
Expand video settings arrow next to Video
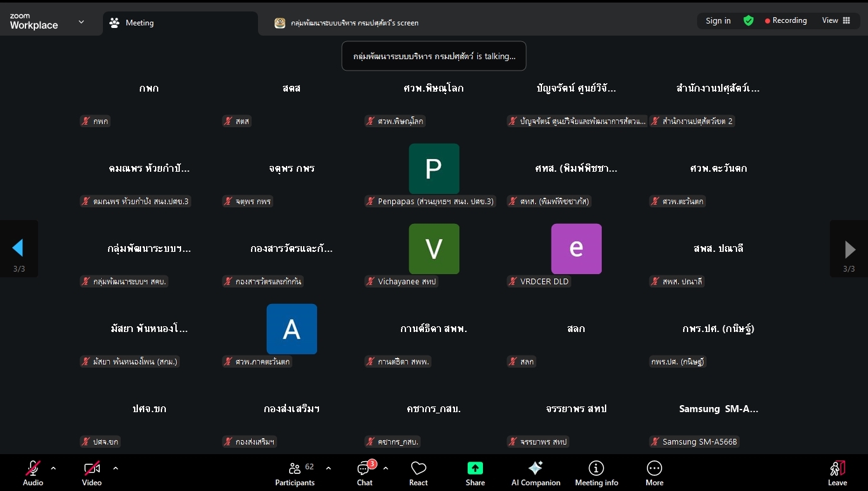click(x=116, y=468)
